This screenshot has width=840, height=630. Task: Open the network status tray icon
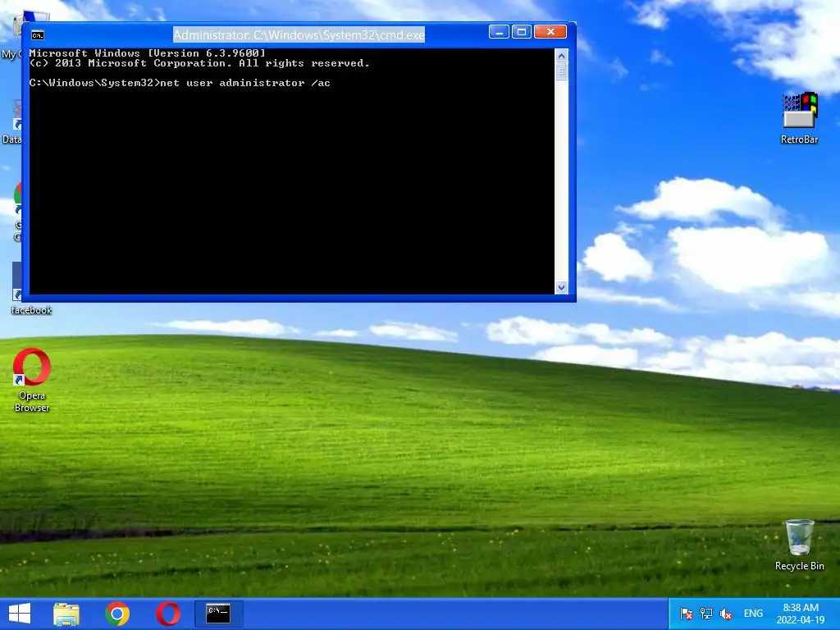(706, 614)
